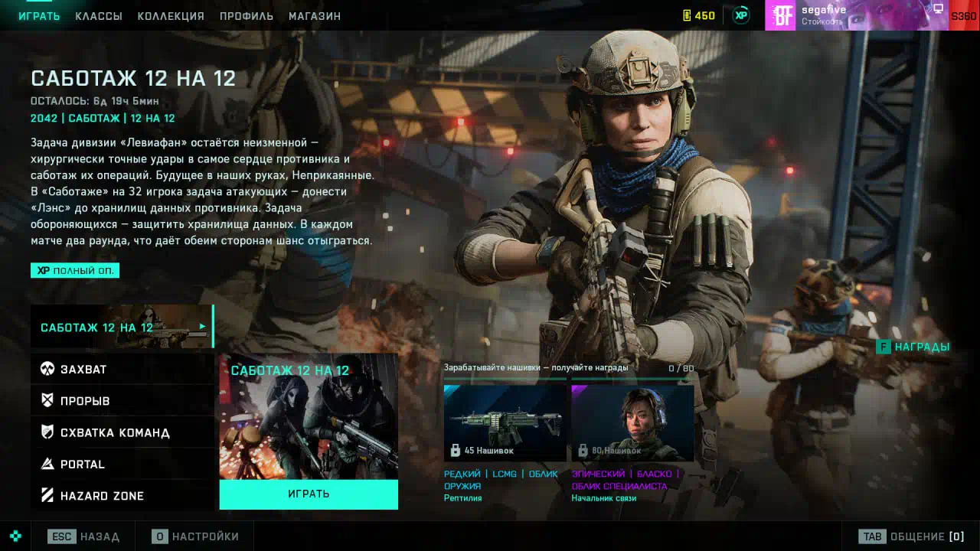This screenshot has height=551, width=980.
Task: Open the HAZARD ZONE mode
Action: tap(122, 495)
